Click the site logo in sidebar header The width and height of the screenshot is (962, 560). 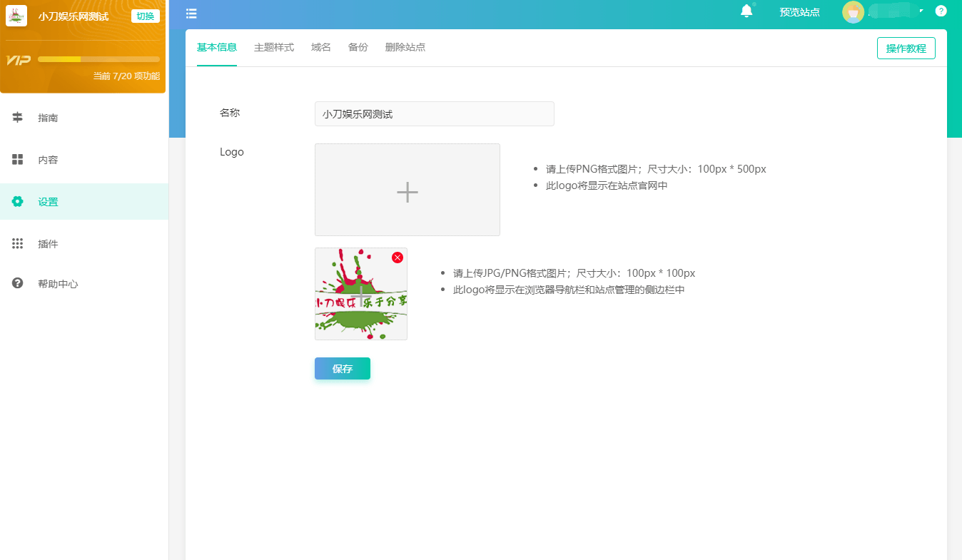[16, 16]
